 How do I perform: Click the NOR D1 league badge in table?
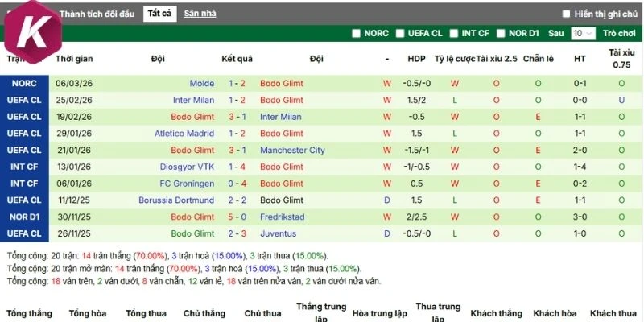pos(24,217)
